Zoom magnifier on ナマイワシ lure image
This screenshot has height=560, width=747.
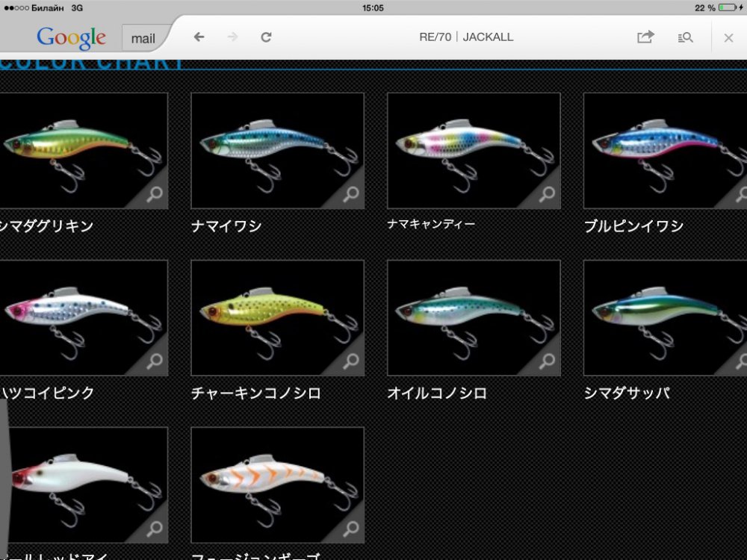(350, 195)
